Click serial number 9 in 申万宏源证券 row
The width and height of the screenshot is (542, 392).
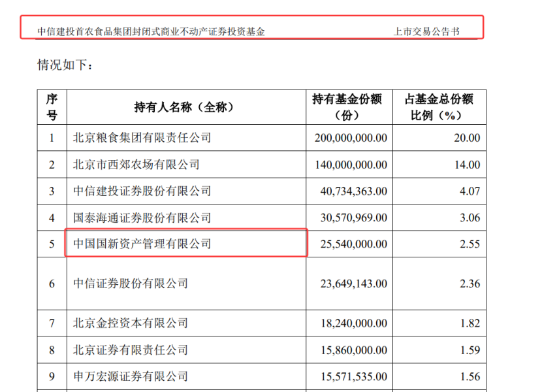(52, 376)
